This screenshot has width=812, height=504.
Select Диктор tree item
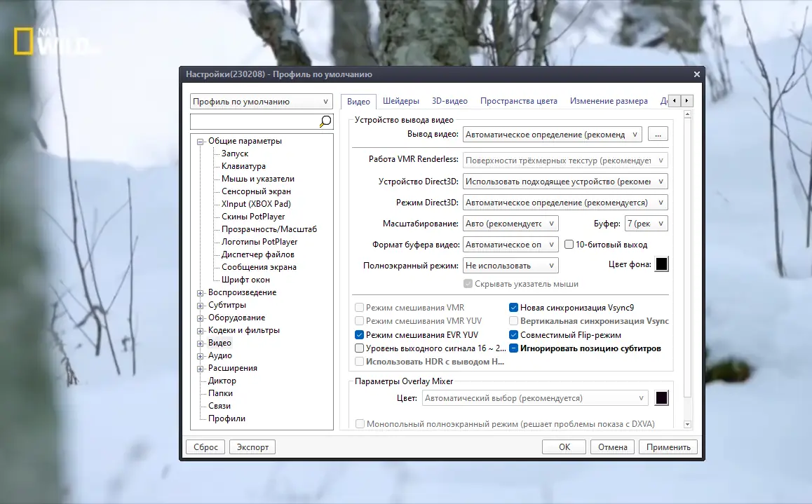[x=222, y=381]
